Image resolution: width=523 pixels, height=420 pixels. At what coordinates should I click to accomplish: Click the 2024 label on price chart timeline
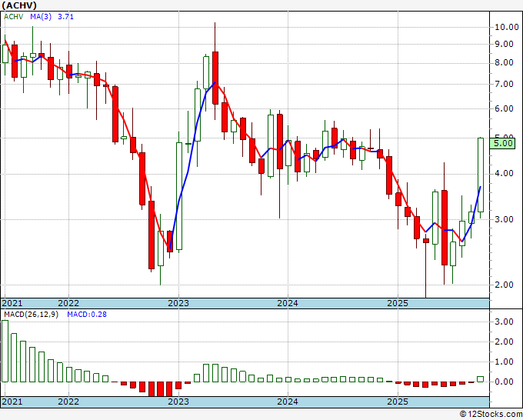[x=288, y=303]
